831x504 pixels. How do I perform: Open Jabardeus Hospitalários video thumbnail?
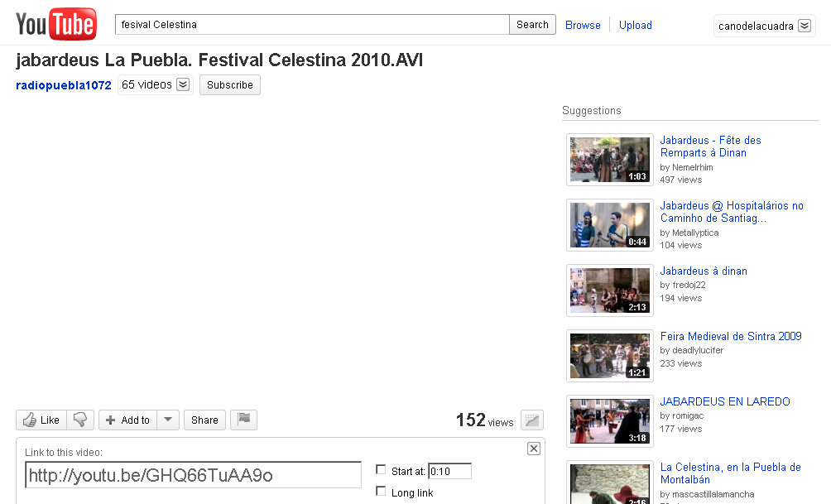click(610, 225)
